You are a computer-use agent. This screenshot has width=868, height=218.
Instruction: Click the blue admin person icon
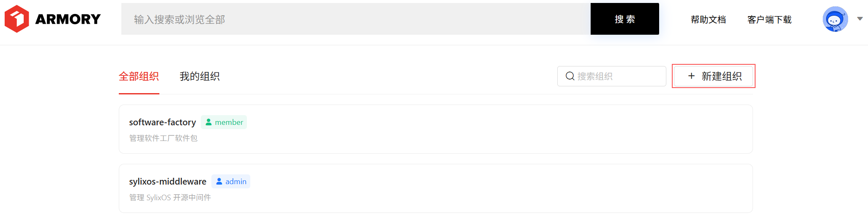pos(219,181)
